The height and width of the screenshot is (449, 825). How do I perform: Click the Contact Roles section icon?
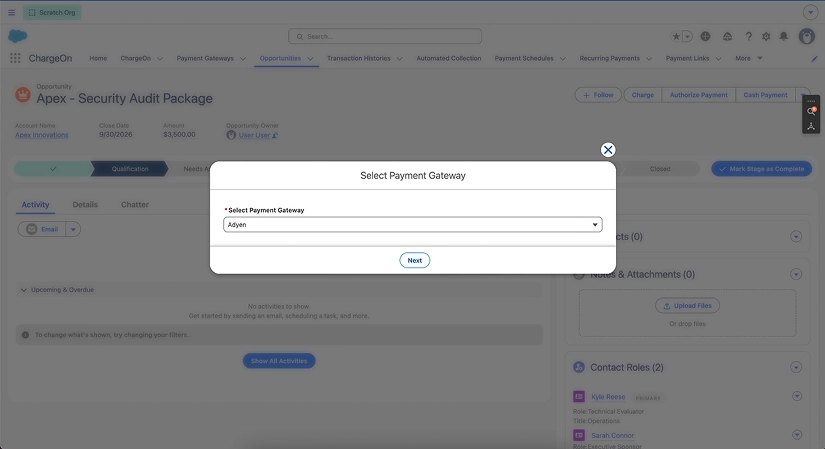[579, 367]
